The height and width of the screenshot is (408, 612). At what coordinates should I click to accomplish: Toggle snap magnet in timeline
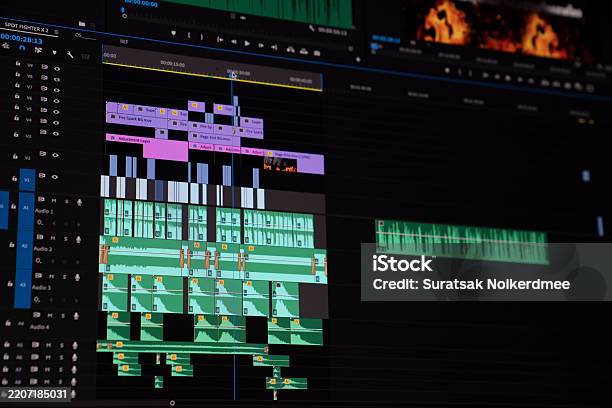(22, 48)
